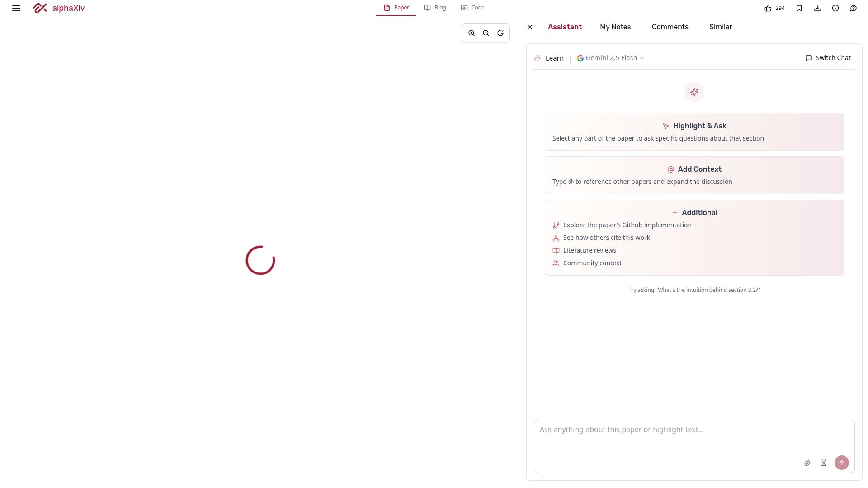Click Explore the paper's Github implementation

622,225
